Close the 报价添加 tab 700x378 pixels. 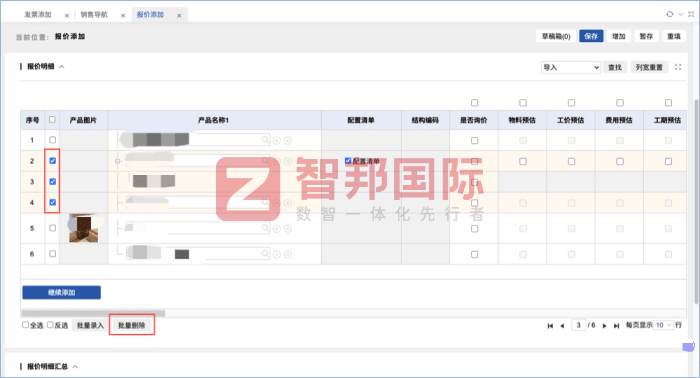pos(179,16)
